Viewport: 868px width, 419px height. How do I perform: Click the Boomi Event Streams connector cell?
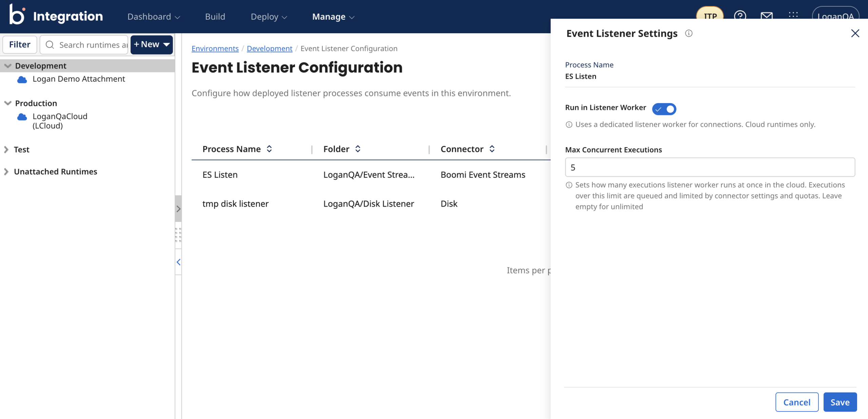[483, 175]
